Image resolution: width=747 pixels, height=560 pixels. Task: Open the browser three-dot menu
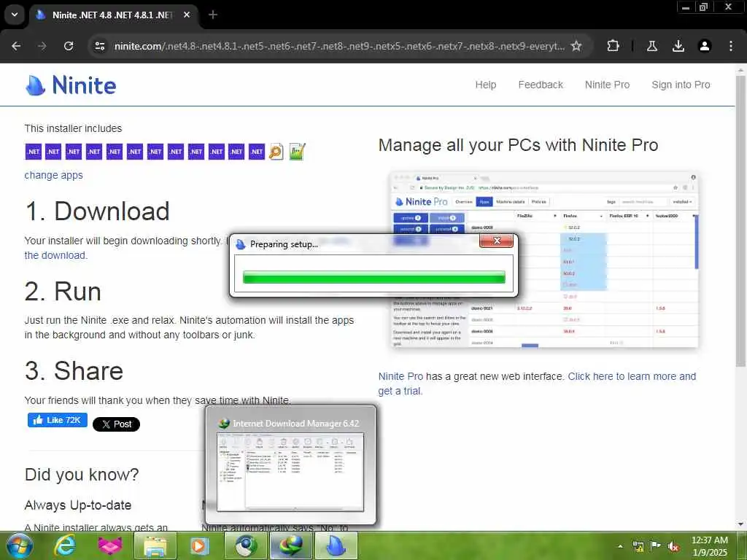pyautogui.click(x=731, y=46)
